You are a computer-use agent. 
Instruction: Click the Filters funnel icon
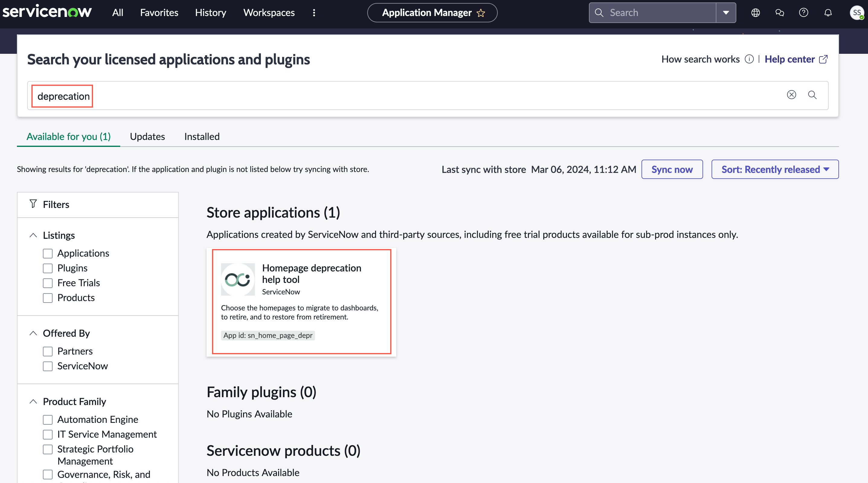(x=33, y=204)
